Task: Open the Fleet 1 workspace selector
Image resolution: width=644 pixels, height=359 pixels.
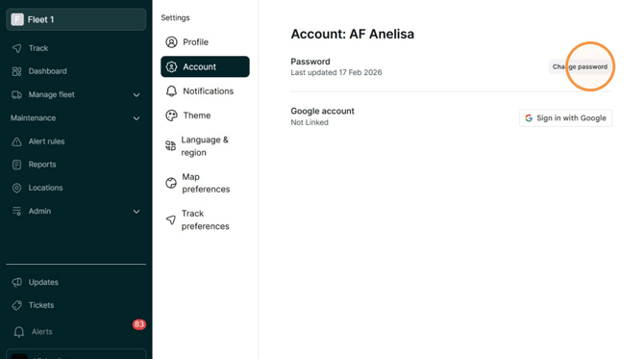Action: [76, 19]
